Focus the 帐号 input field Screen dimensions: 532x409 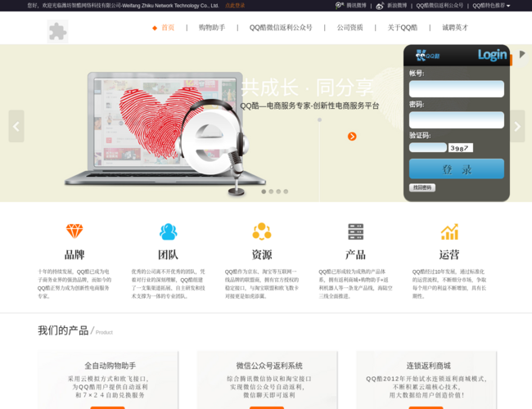coord(457,89)
